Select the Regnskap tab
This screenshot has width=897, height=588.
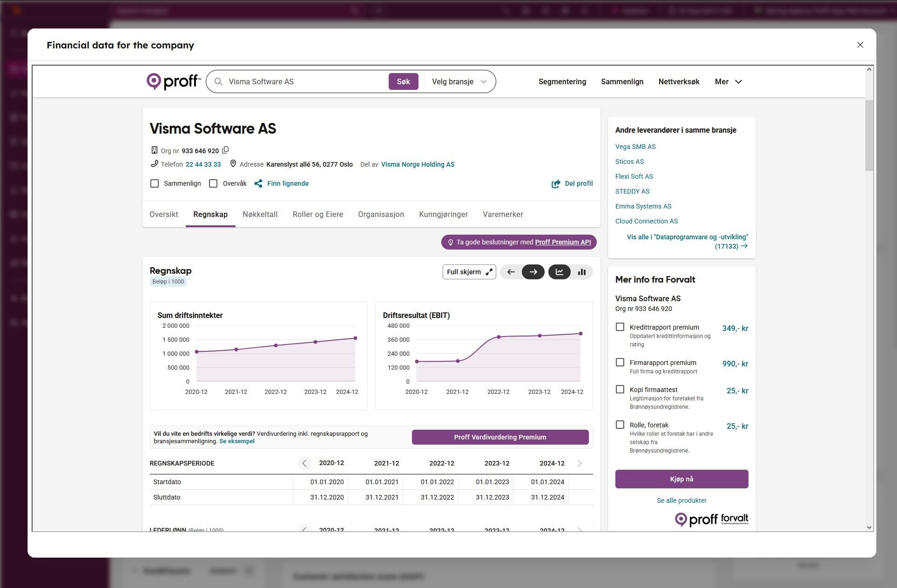(x=210, y=214)
